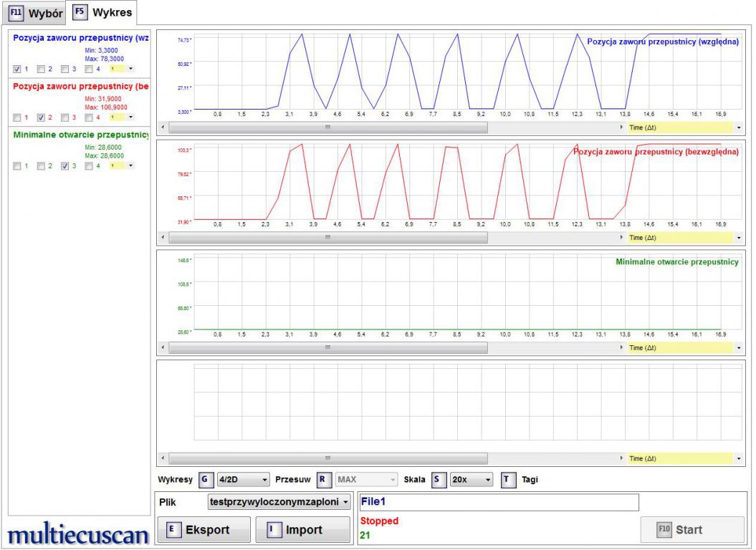Switch to the Wybór tab
Viewport: 756px width, 550px height.
pyautogui.click(x=36, y=14)
